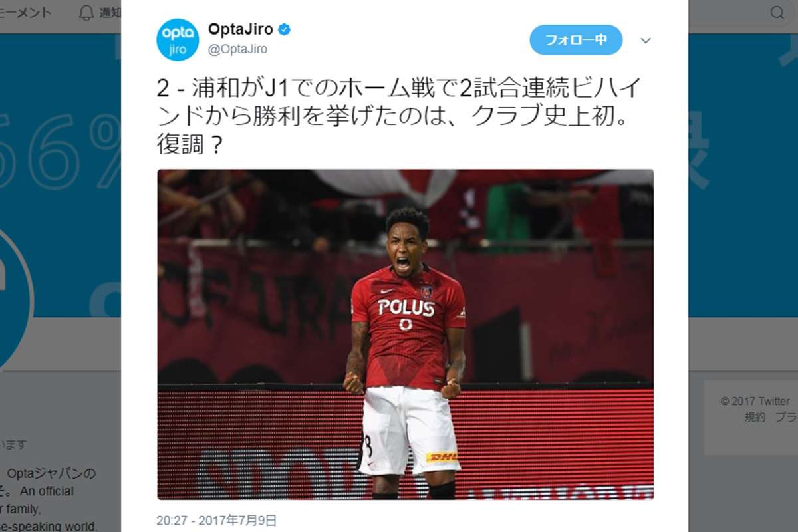Click the Optaジャパンの bio text
Image resolution: width=798 pixels, height=532 pixels.
[x=52, y=473]
